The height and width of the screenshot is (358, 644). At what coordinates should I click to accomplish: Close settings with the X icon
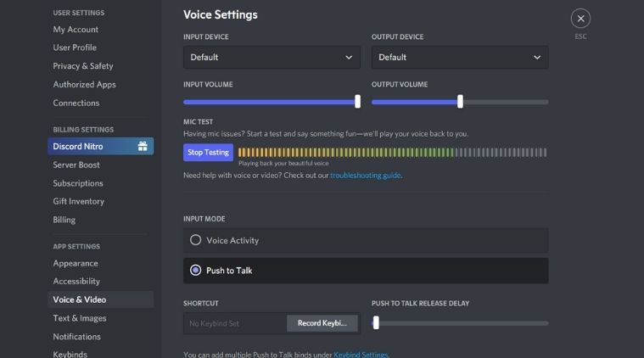580,19
